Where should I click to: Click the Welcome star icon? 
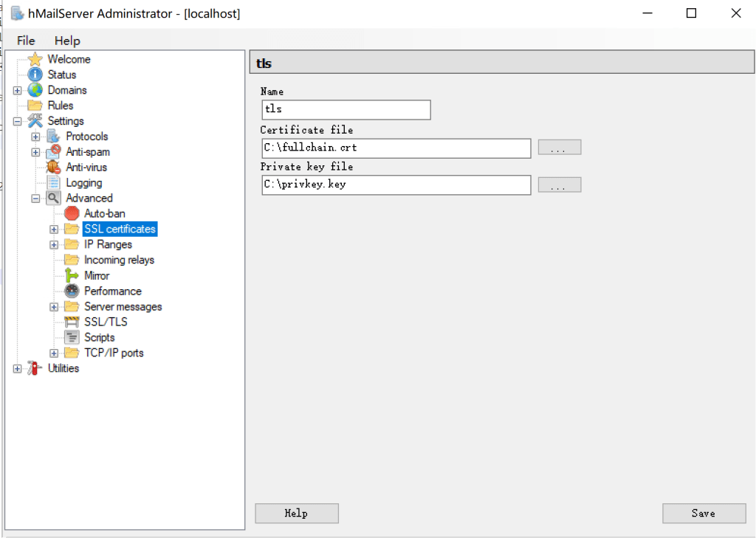(x=35, y=59)
